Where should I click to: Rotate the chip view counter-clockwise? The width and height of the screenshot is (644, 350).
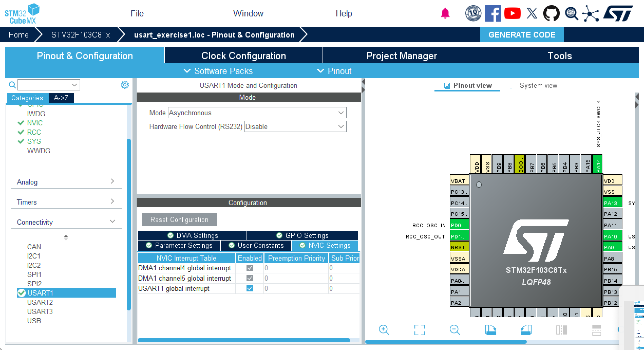pos(526,330)
